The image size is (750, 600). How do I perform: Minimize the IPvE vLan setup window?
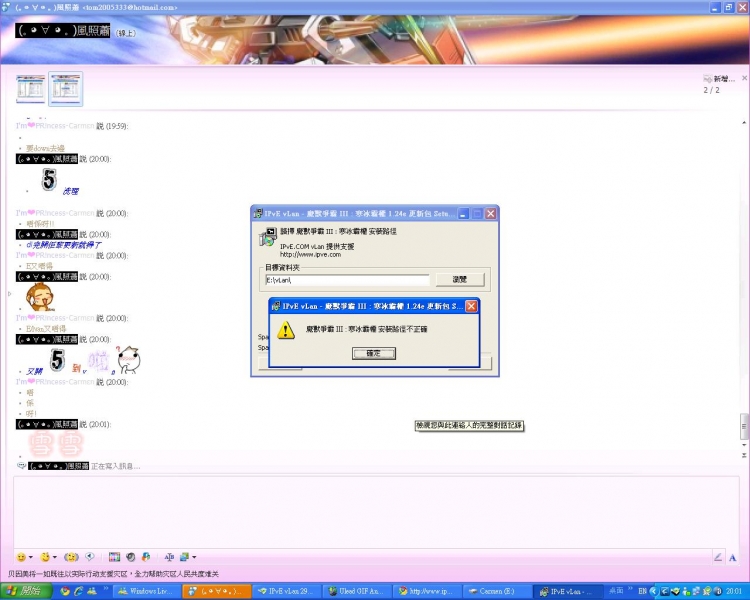click(x=463, y=214)
